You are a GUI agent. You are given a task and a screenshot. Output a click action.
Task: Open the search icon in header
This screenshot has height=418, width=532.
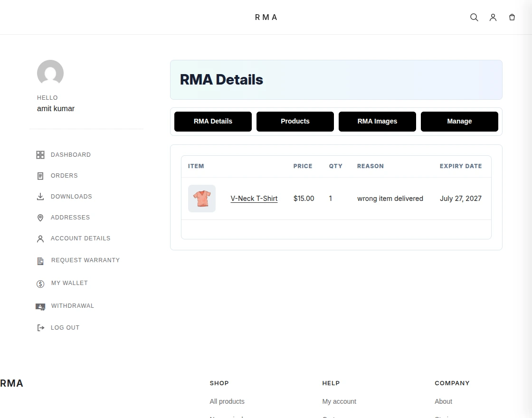tap(474, 17)
